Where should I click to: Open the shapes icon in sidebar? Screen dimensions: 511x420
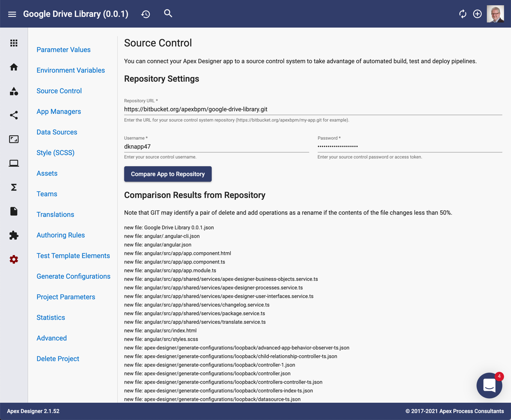click(x=14, y=91)
